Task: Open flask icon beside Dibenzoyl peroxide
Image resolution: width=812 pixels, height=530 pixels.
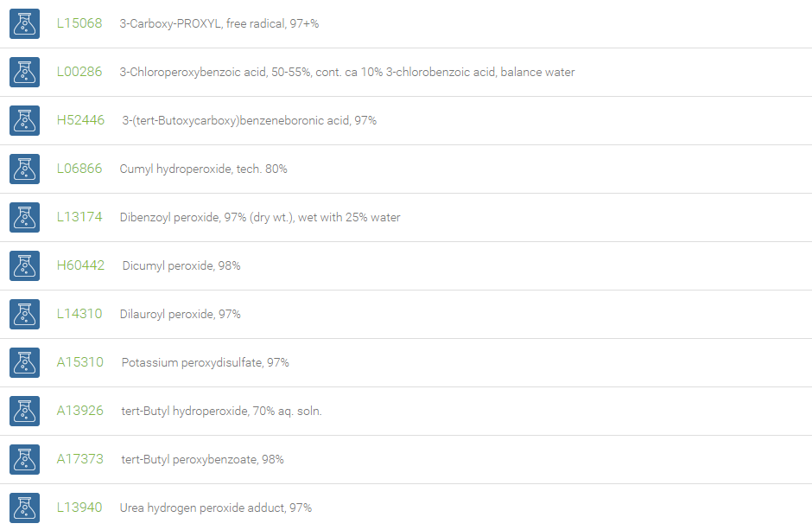Action: click(24, 218)
